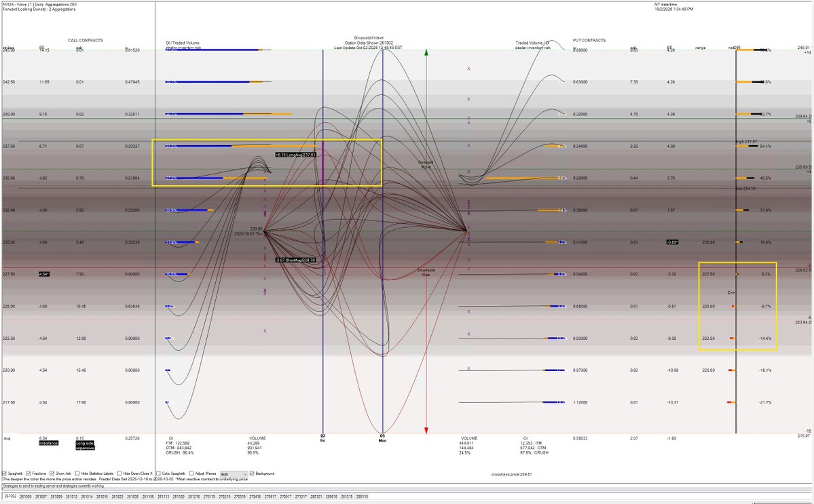814x504 pixels.
Task: Switch to the 261005 expiration tab
Action: (x=25, y=497)
